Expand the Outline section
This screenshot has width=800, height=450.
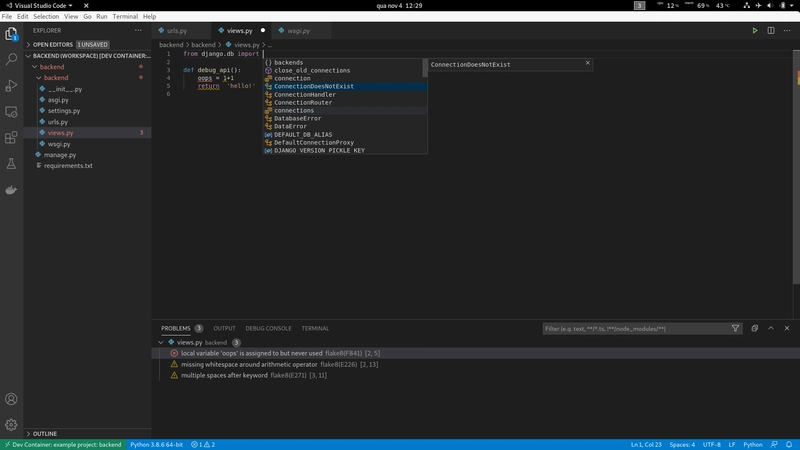click(44, 434)
